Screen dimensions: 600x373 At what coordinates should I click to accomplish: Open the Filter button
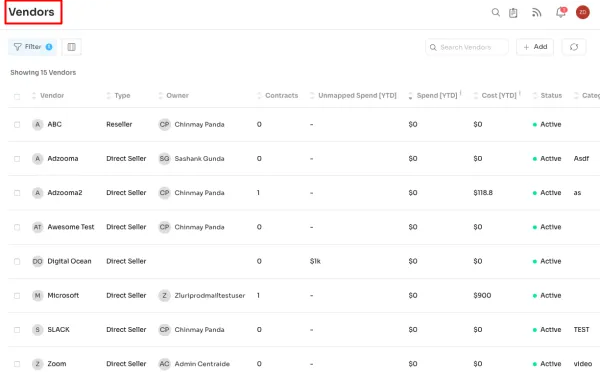pos(33,47)
